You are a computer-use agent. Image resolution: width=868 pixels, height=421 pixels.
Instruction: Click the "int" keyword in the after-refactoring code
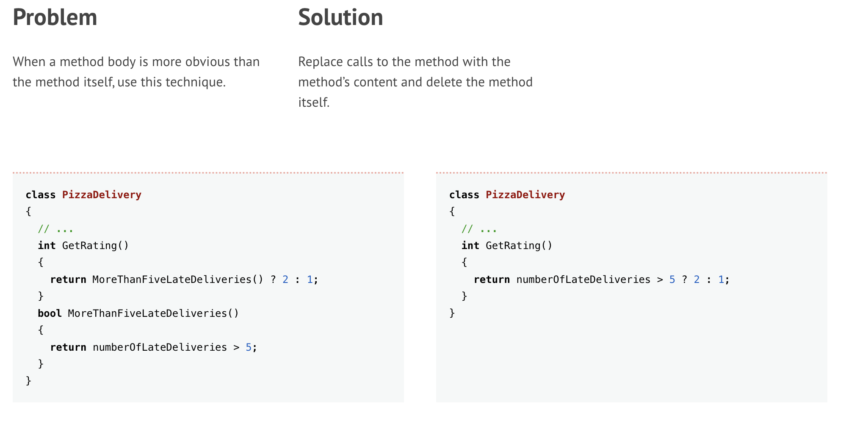[x=470, y=246]
